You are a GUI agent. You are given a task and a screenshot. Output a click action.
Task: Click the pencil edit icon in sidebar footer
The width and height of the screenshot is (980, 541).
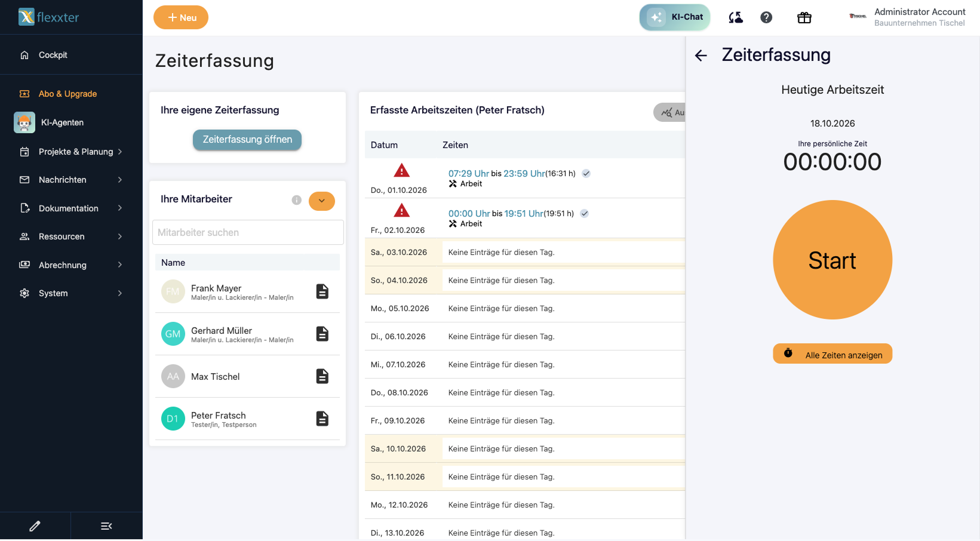(x=35, y=526)
